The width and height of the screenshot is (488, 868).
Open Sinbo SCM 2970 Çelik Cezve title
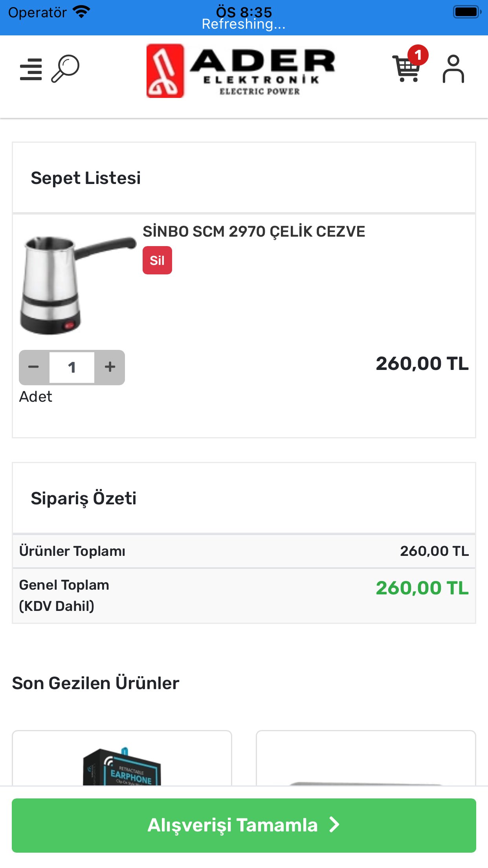click(x=254, y=232)
